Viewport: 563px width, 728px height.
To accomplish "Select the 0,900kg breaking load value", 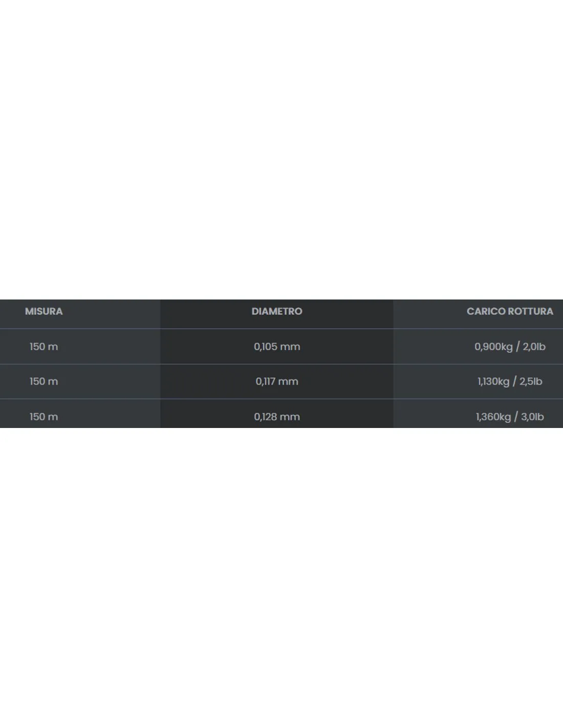I will click(x=493, y=347).
